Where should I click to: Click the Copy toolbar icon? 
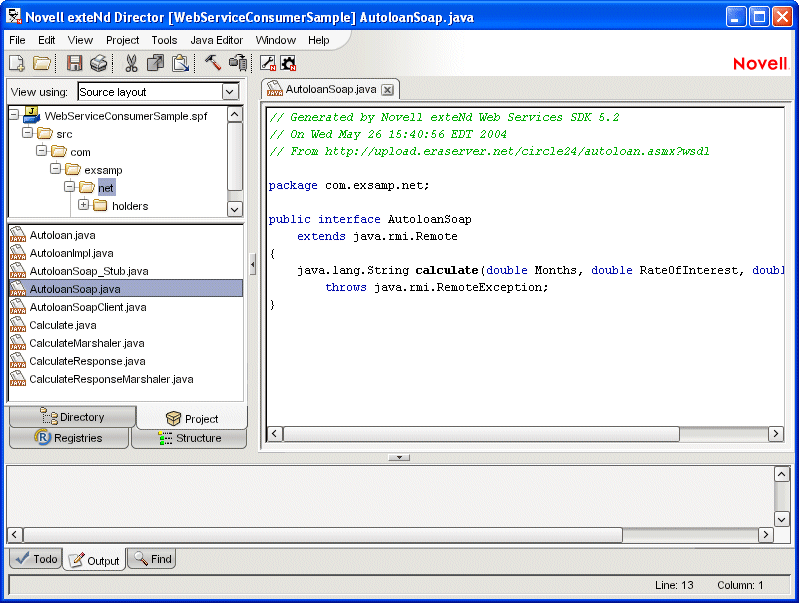pyautogui.click(x=155, y=63)
